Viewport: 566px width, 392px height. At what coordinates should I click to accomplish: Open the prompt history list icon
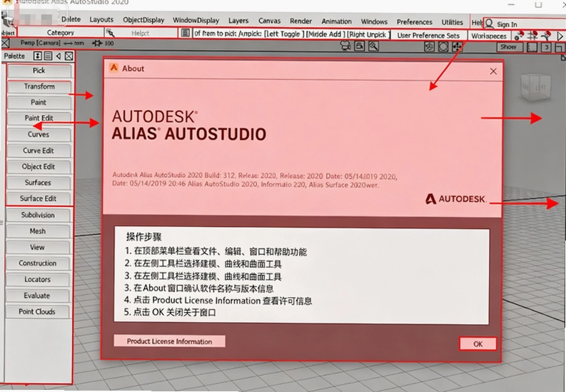[x=185, y=34]
